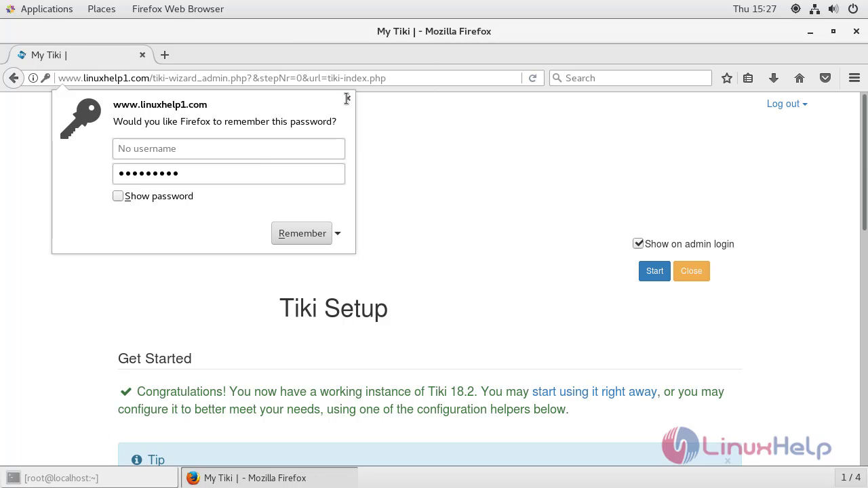The height and width of the screenshot is (488, 868).
Task: Focus the Search box in toolbar
Action: (631, 78)
